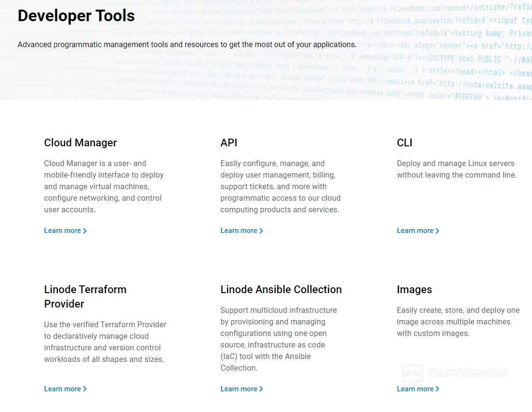Click the 'Use the verified Terraform Provider' text
The width and height of the screenshot is (532, 412).
click(105, 342)
